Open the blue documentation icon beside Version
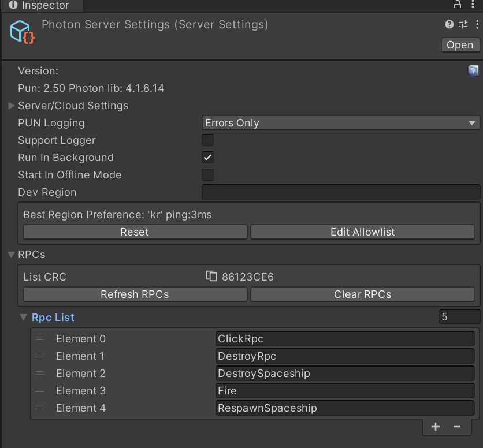Viewport: 483px width, 448px height. pyautogui.click(x=473, y=71)
